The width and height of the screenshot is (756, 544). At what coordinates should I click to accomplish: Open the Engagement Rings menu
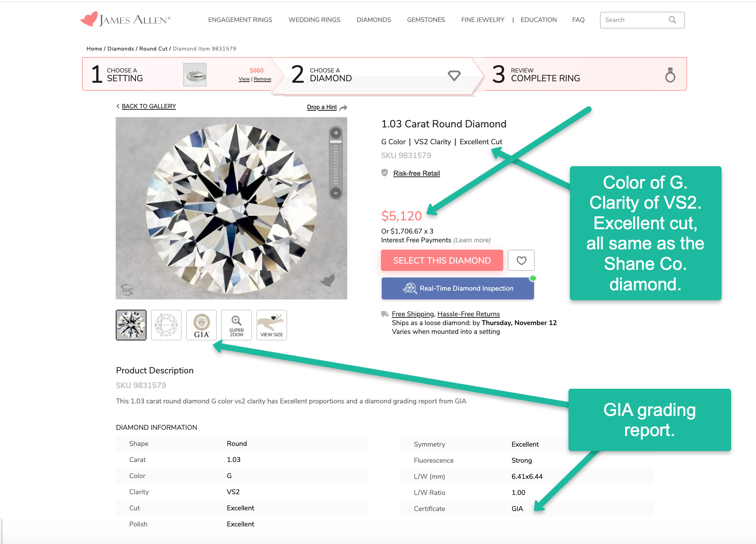(240, 20)
